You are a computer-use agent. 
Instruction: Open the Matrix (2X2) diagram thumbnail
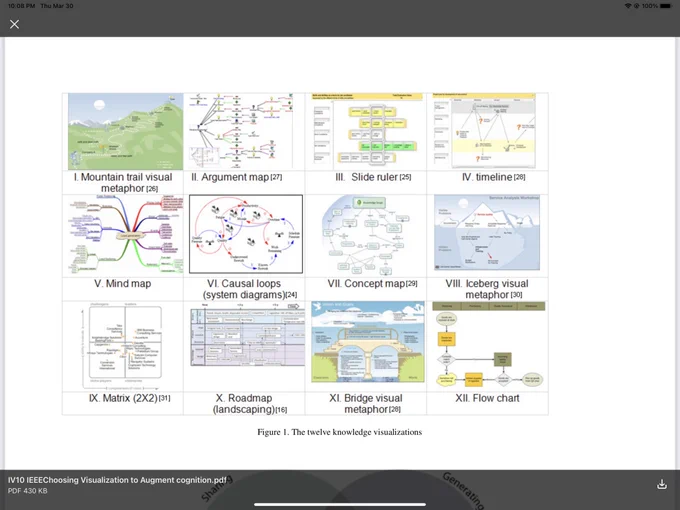[123, 346]
